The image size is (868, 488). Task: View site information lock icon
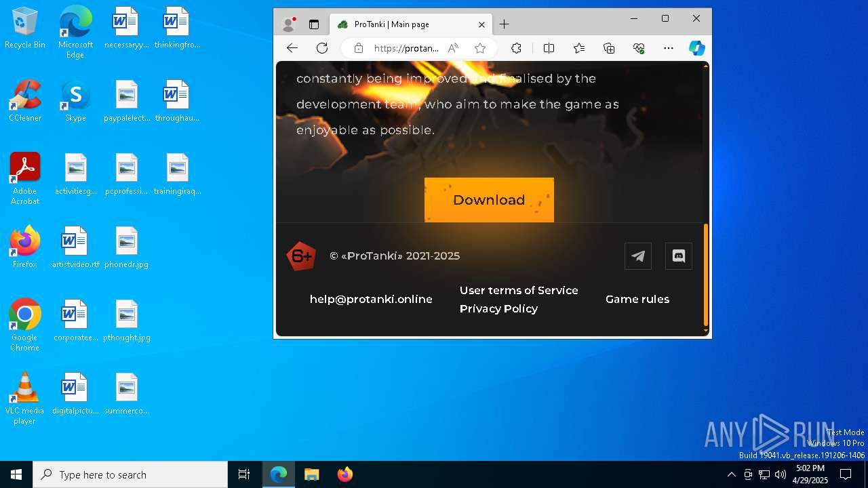point(359,48)
